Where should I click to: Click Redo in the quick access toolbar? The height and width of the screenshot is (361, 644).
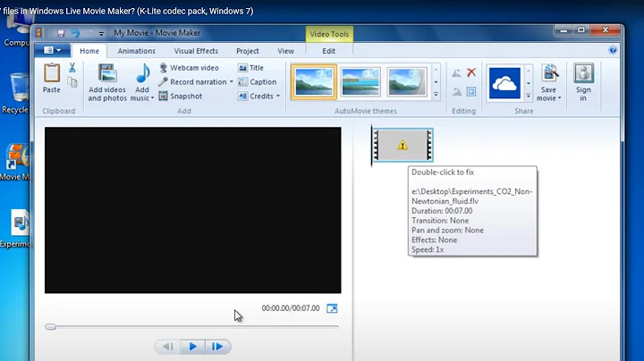89,33
